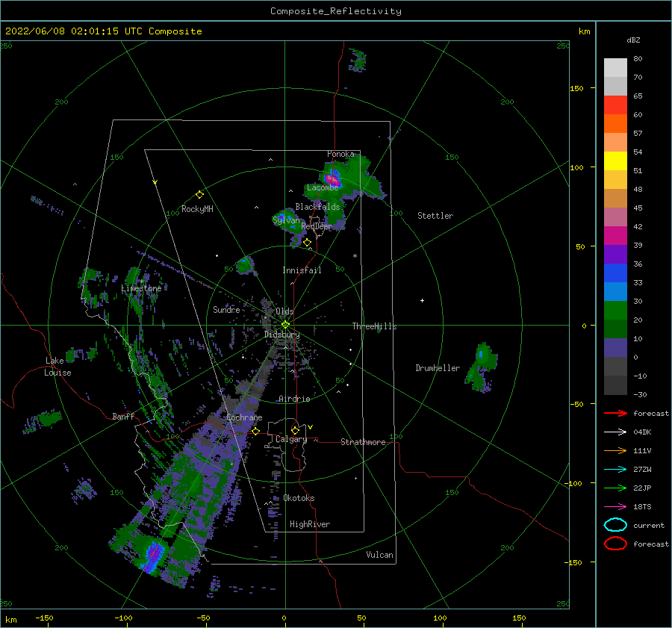Click the Strathmore city label

click(363, 442)
